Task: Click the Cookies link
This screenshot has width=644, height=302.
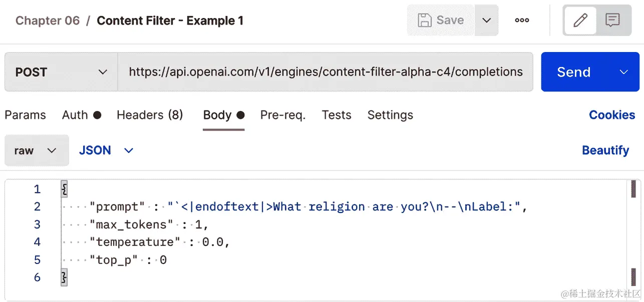Action: (612, 115)
